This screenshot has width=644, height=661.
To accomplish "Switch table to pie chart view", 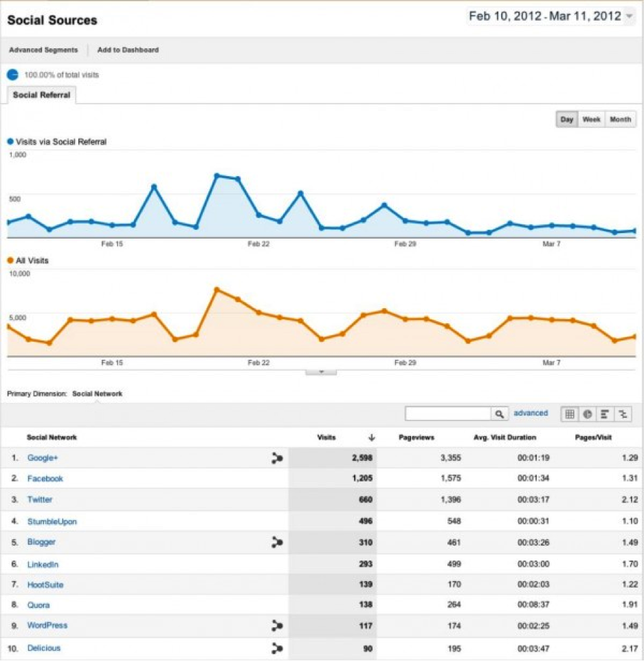I will (x=588, y=413).
